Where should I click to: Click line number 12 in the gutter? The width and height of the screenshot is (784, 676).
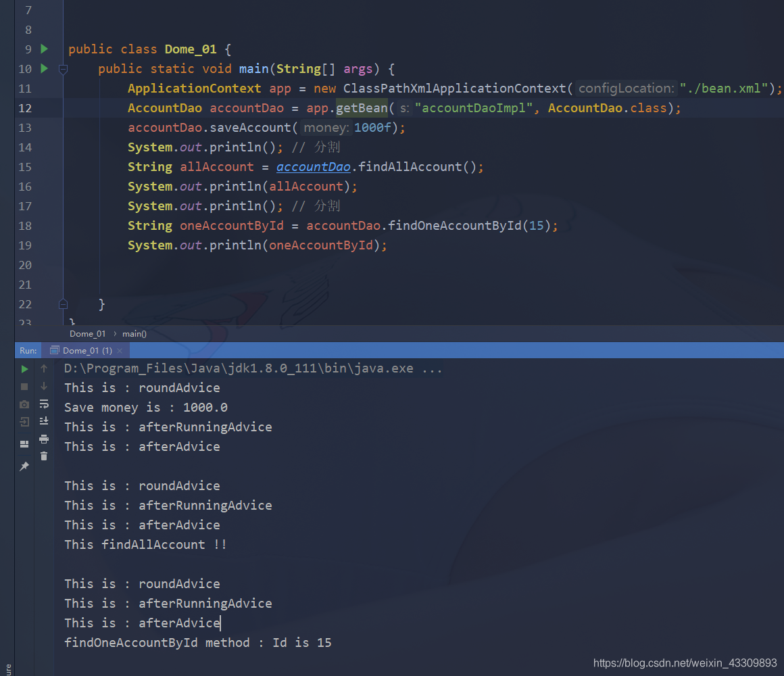[25, 108]
